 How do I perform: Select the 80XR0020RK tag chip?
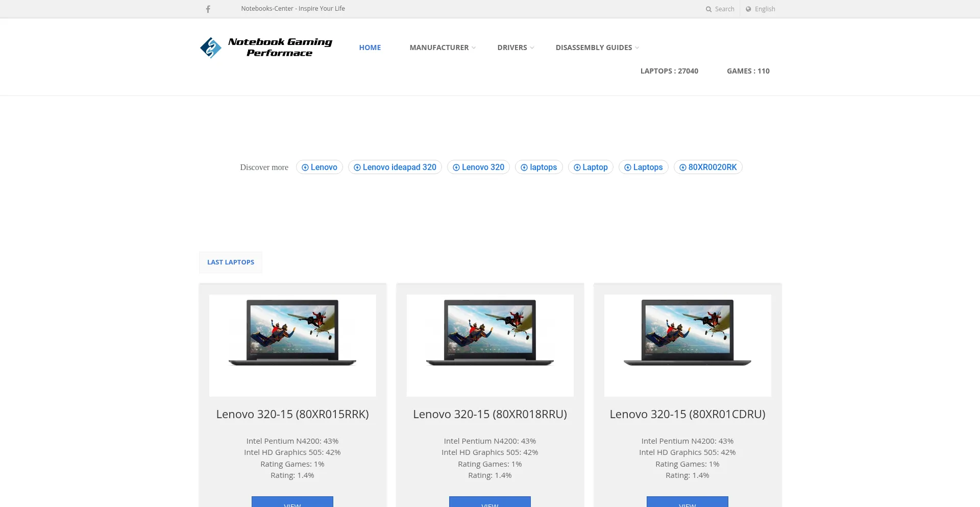click(x=708, y=167)
